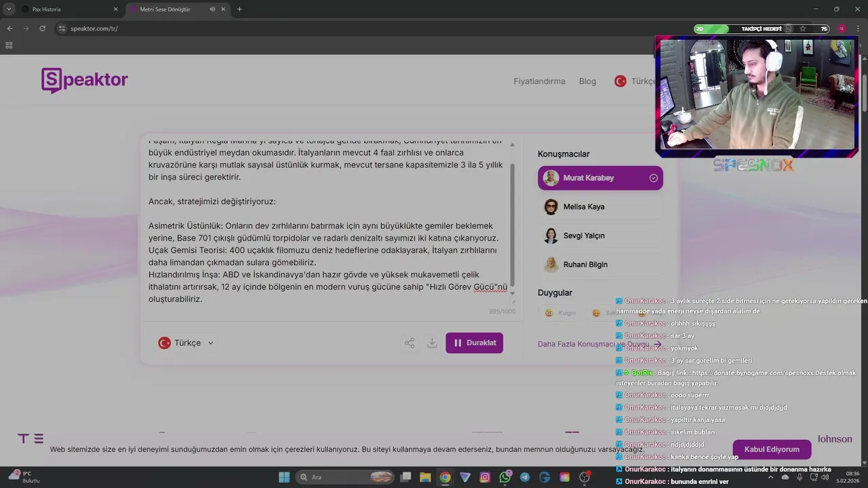The height and width of the screenshot is (488, 868).
Task: Open a new browser tab
Action: pyautogui.click(x=239, y=9)
